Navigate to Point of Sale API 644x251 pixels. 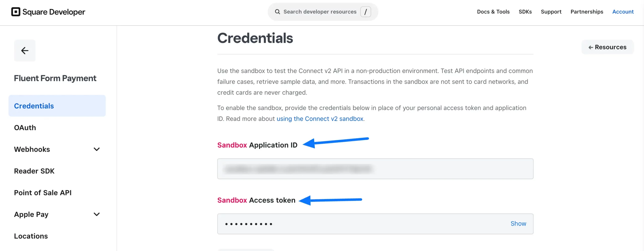point(43,193)
